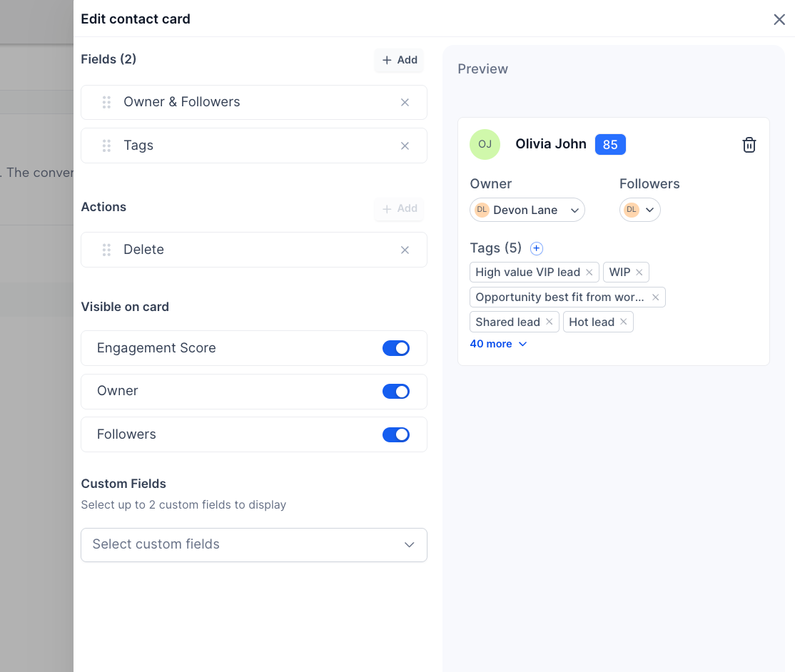
Task: Grab the drag handle of Tags field
Action: pos(106,146)
